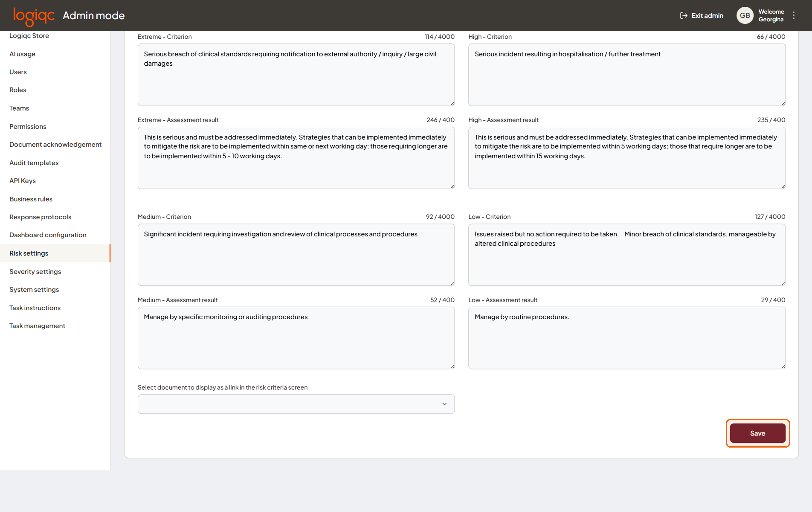The height and width of the screenshot is (512, 812).
Task: Open the risk criteria document dropdown
Action: pos(296,404)
